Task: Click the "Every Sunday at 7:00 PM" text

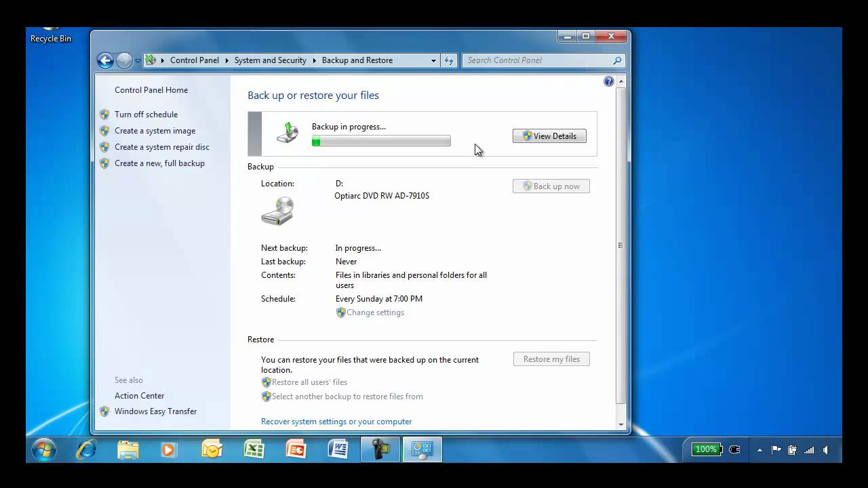Action: click(379, 299)
